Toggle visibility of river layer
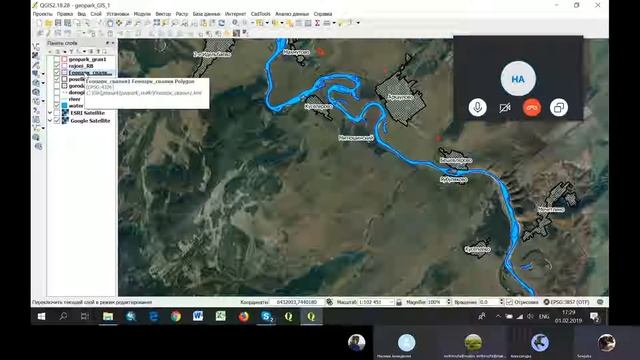640x360 pixels. click(x=57, y=99)
